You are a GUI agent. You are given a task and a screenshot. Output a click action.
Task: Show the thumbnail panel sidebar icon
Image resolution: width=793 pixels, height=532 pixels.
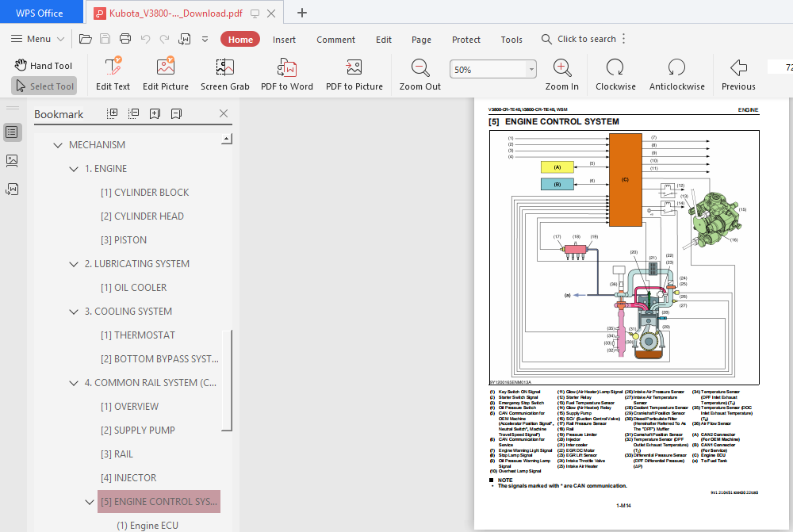pyautogui.click(x=12, y=161)
